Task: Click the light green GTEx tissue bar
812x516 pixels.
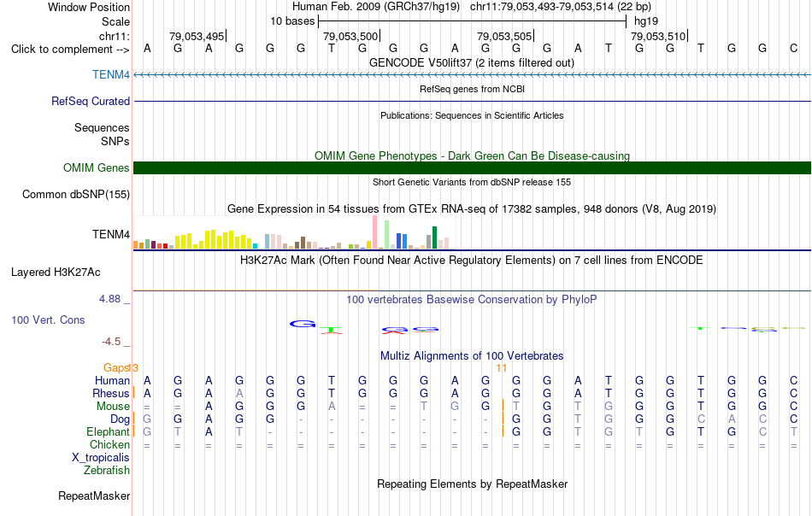Action: pyautogui.click(x=387, y=235)
